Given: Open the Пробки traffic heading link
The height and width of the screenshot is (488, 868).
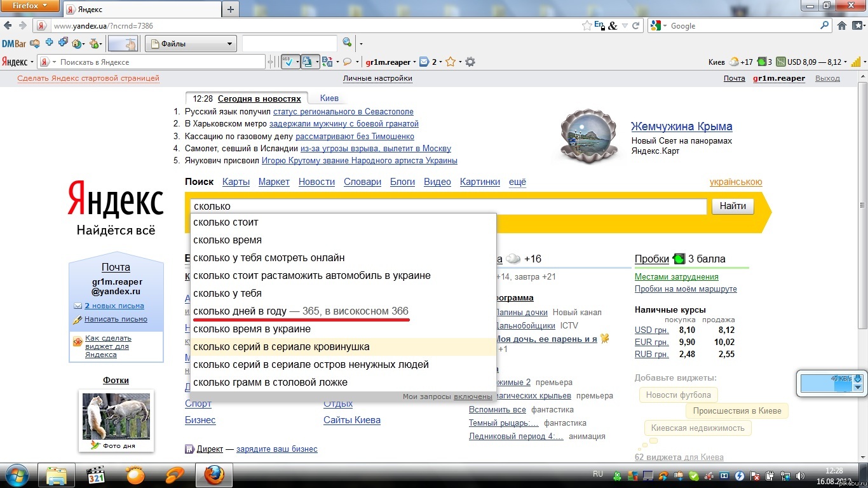Looking at the screenshot, I should (x=651, y=259).
